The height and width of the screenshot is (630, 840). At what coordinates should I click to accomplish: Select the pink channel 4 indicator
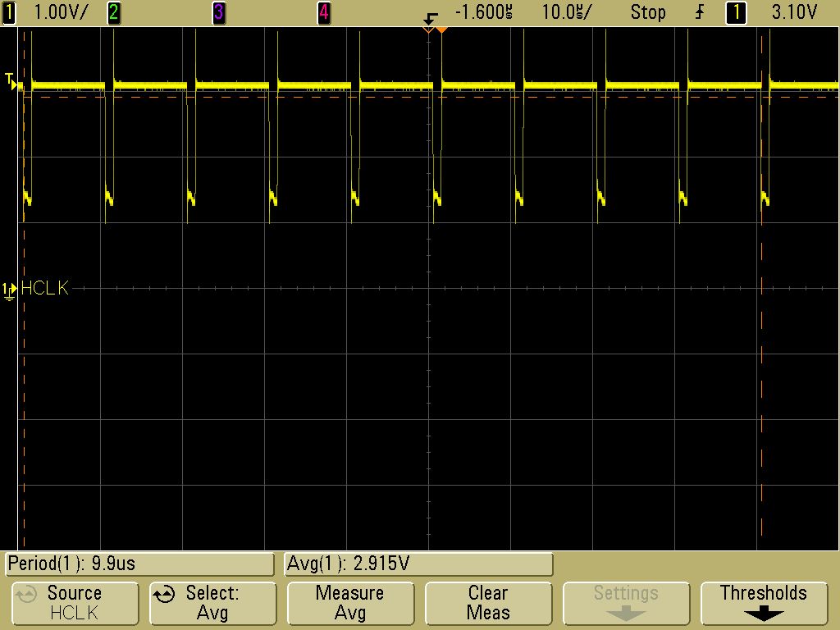[x=323, y=12]
